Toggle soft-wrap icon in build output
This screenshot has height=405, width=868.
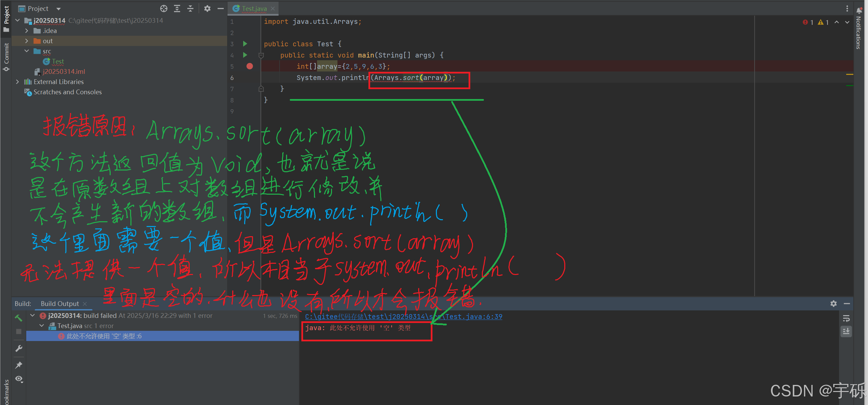point(846,319)
